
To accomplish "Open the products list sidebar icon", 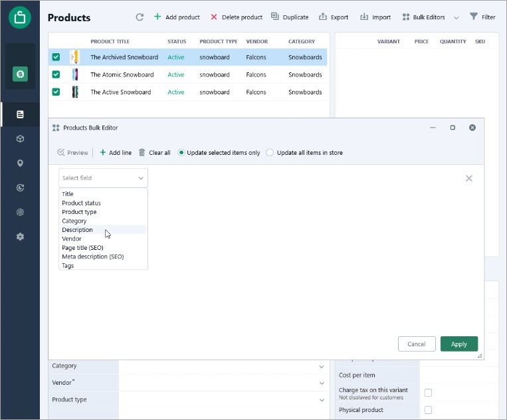I will 20,114.
